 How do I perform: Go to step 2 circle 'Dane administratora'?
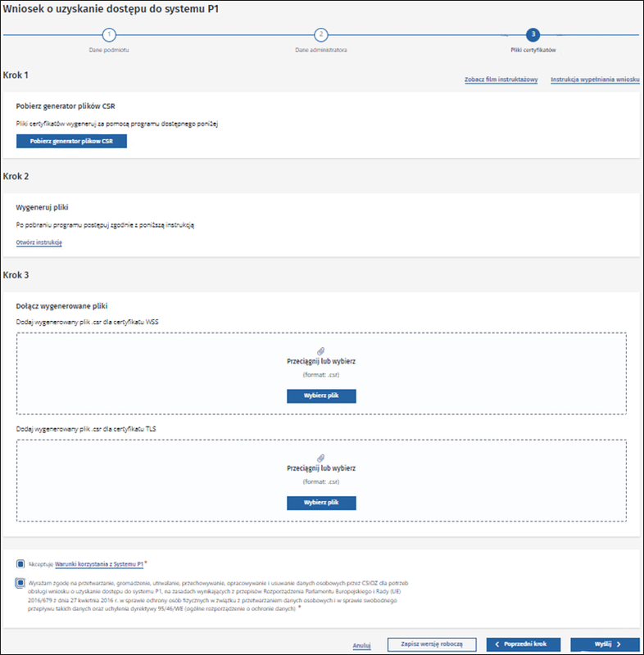[x=321, y=34]
